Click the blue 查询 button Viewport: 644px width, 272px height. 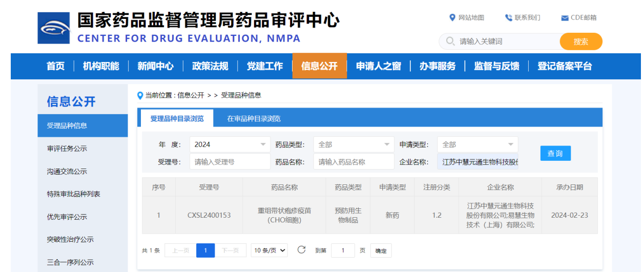pos(555,153)
